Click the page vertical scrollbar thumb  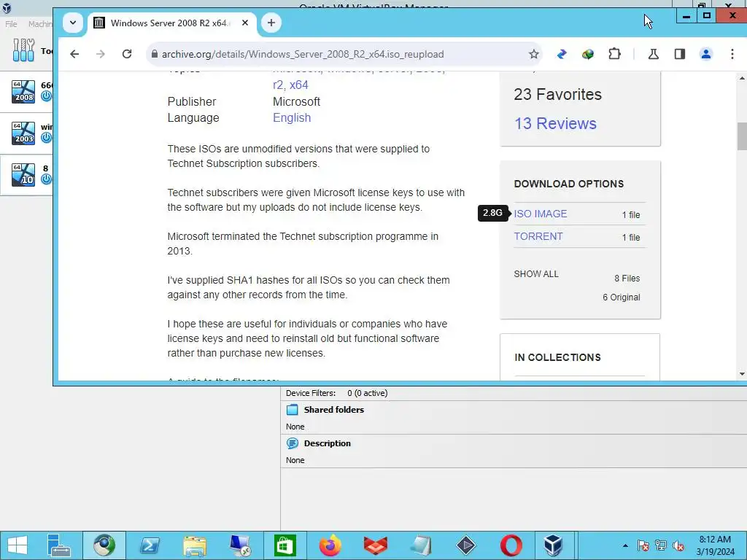[742, 136]
